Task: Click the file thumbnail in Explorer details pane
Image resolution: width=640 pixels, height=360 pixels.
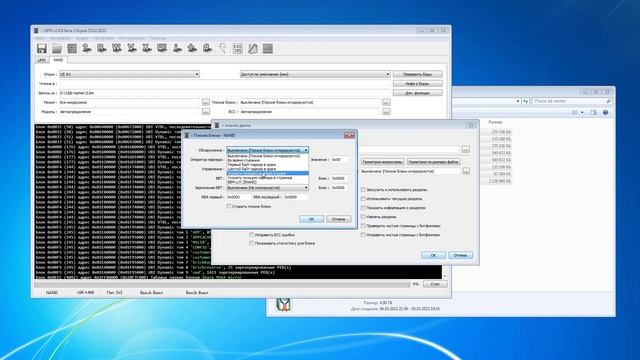Action: point(283,304)
